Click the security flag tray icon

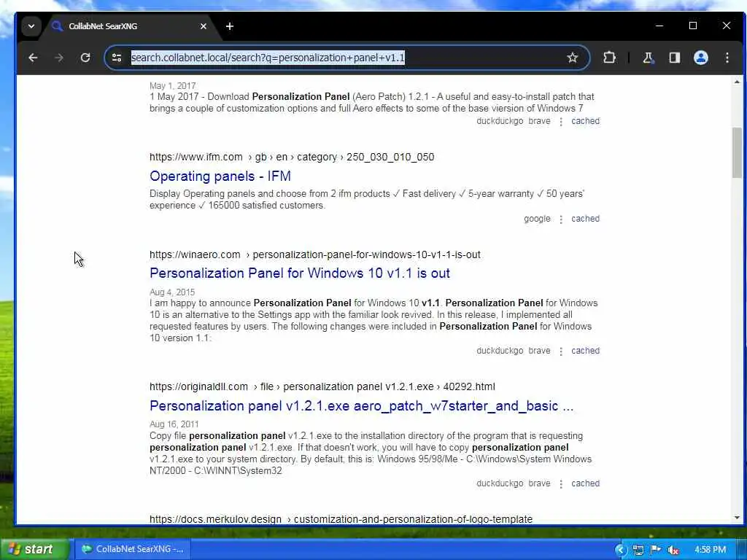pos(656,550)
